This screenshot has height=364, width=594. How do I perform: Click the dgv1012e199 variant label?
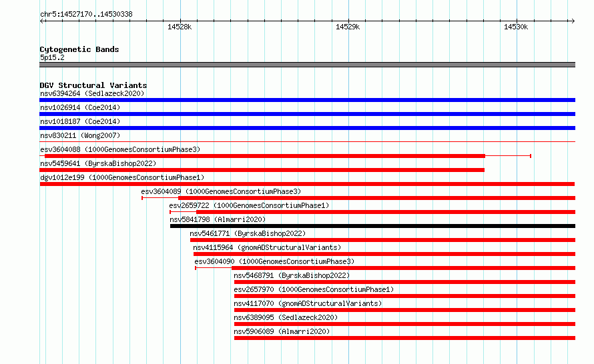click(x=122, y=177)
